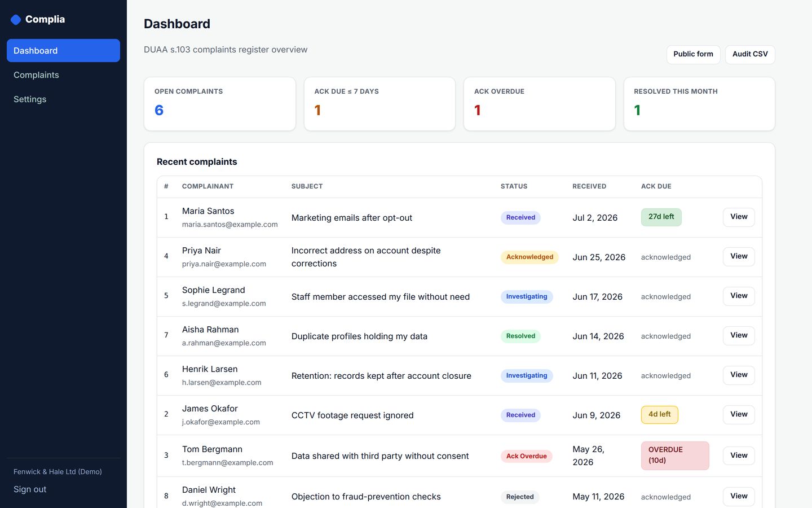View Aisha Rahman's complaint

click(739, 336)
